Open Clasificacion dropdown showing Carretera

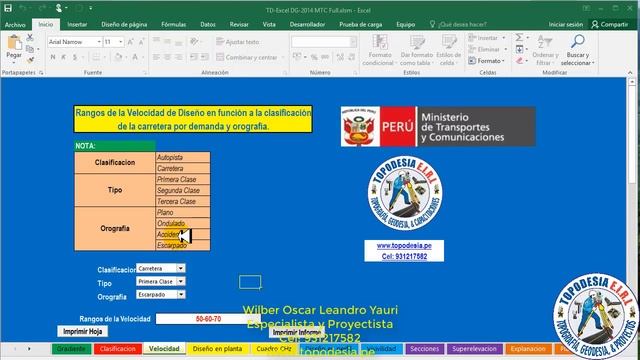(x=181, y=268)
